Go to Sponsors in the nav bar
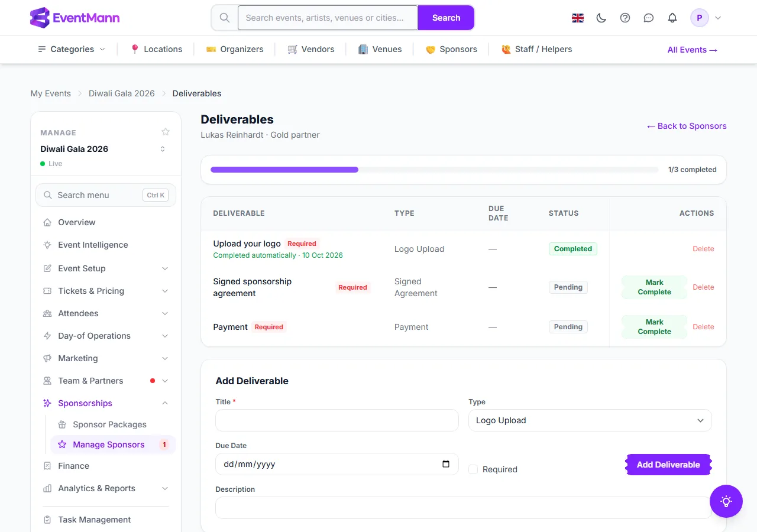This screenshot has height=532, width=757. [451, 49]
